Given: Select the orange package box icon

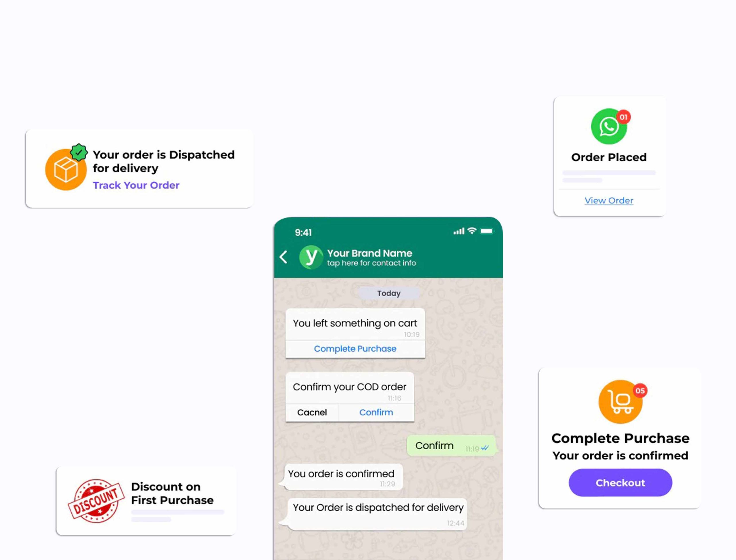Looking at the screenshot, I should [x=66, y=169].
